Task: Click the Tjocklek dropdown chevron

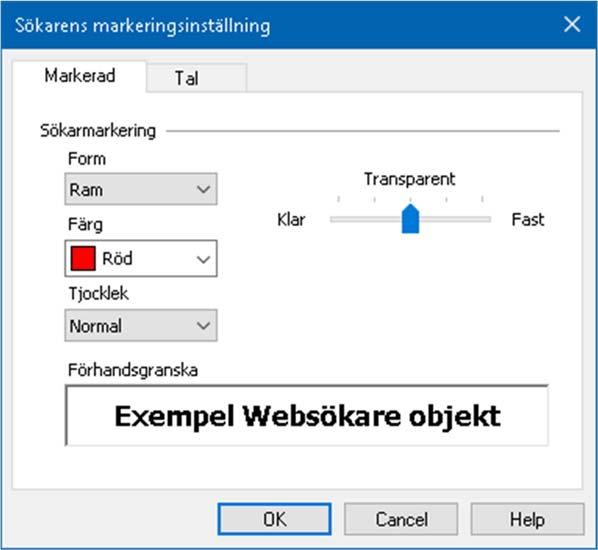Action: coord(203,326)
